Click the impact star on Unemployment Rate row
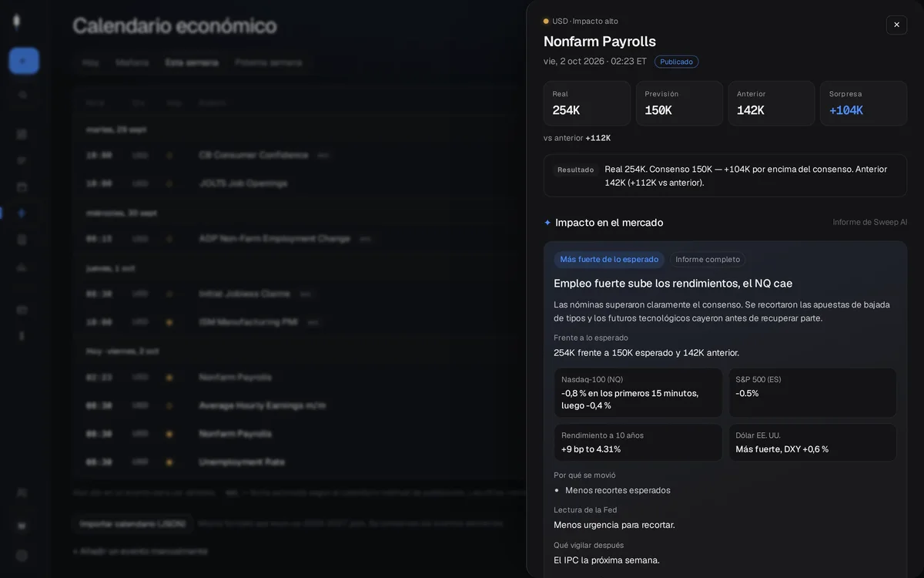The width and height of the screenshot is (924, 578). (169, 462)
